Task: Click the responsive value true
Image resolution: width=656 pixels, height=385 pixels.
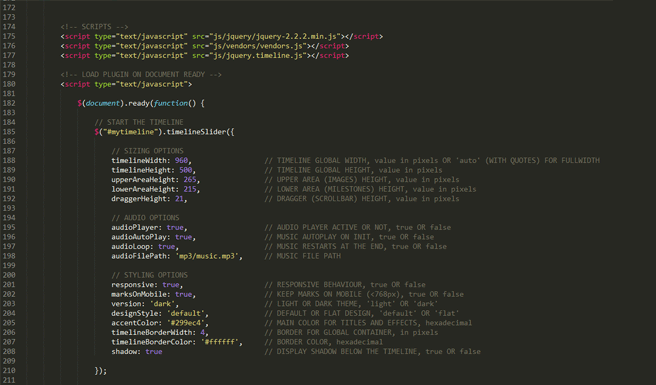Action: [171, 285]
